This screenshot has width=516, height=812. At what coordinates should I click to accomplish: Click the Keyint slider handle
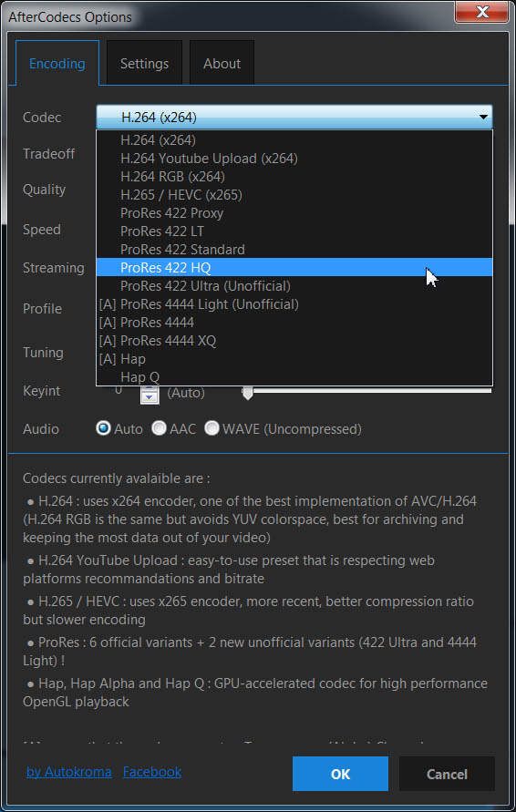[x=248, y=393]
